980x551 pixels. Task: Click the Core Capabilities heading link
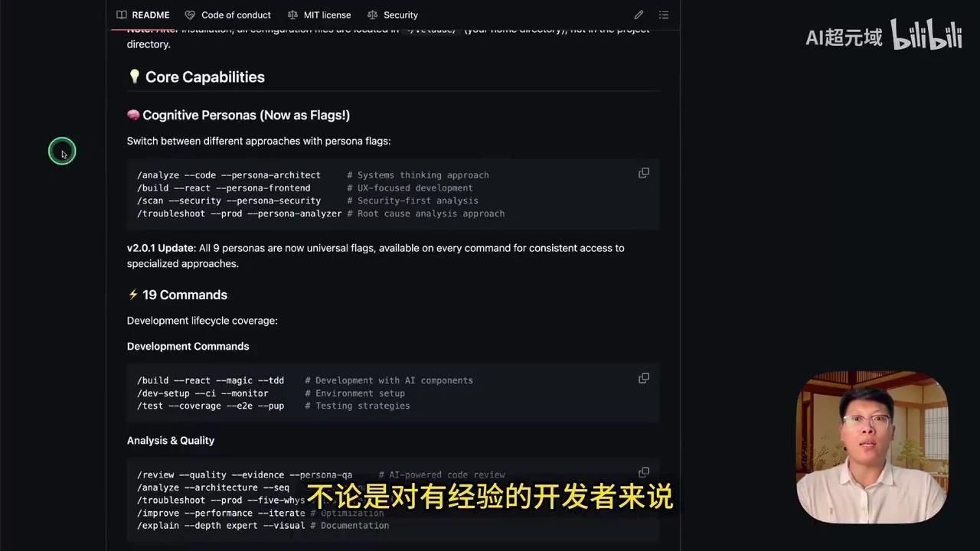[x=204, y=77]
